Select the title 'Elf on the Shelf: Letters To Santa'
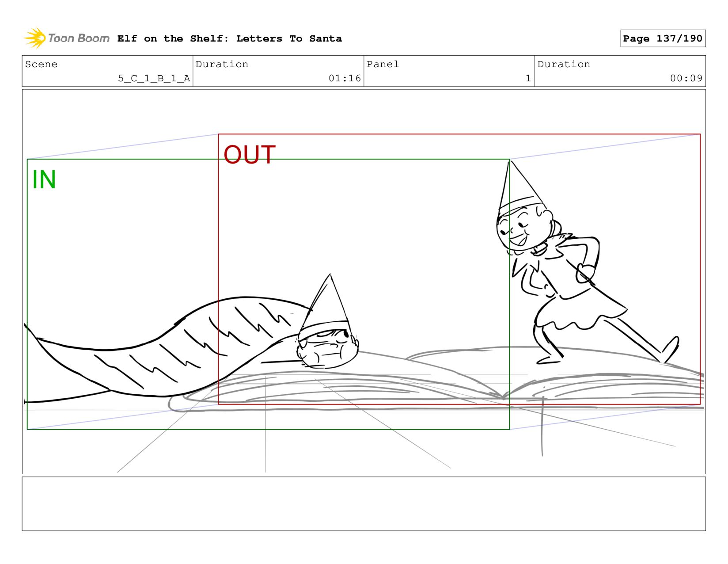This screenshot has height=564, width=728. click(229, 38)
